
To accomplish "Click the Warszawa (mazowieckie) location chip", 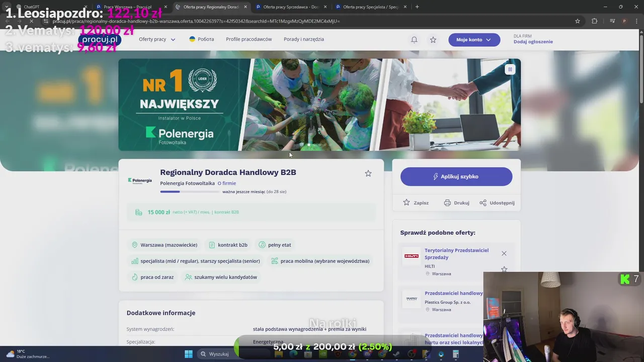I will coord(164,245).
